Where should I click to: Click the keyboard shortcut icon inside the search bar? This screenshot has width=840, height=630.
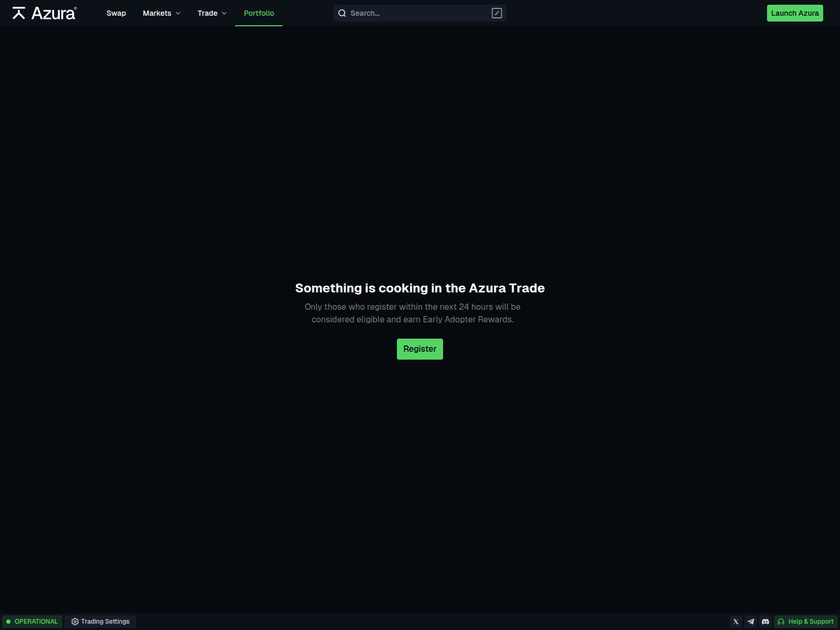click(x=496, y=13)
